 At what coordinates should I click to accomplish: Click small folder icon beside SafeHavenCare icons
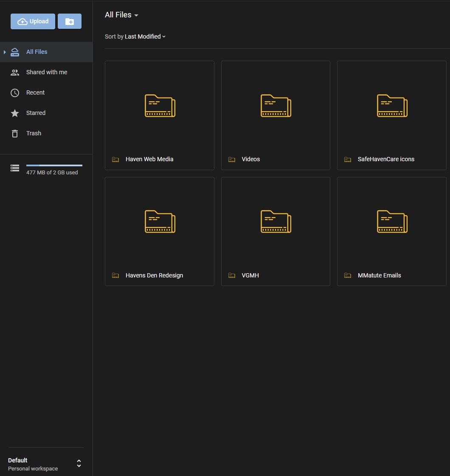348,160
